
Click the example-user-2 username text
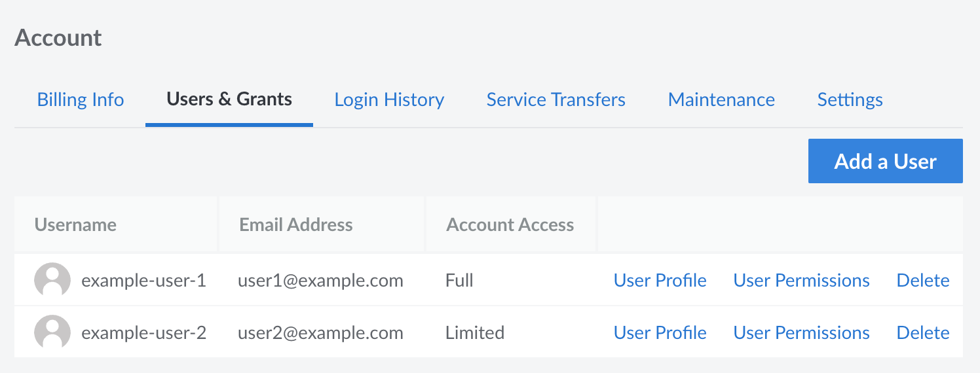[x=143, y=333]
